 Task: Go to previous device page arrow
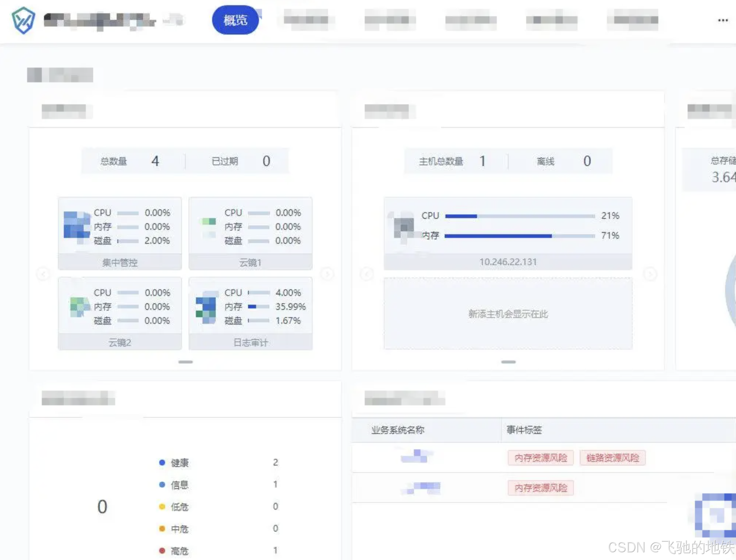(x=43, y=274)
